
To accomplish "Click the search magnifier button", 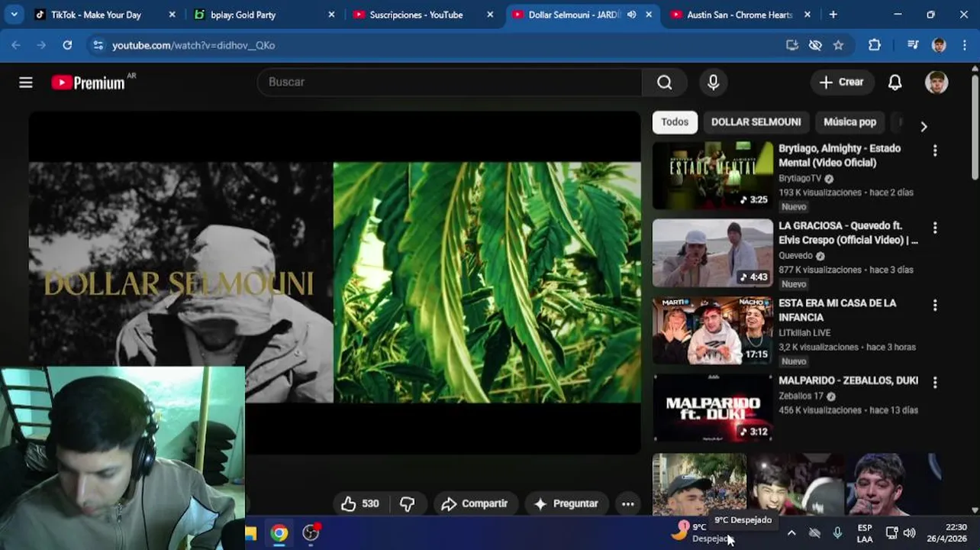I will tap(665, 82).
